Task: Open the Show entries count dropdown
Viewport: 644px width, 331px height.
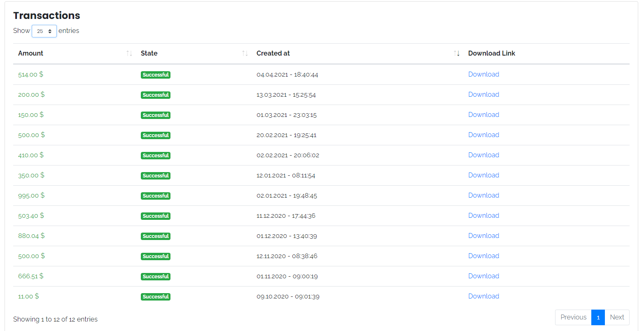Action: click(x=44, y=31)
